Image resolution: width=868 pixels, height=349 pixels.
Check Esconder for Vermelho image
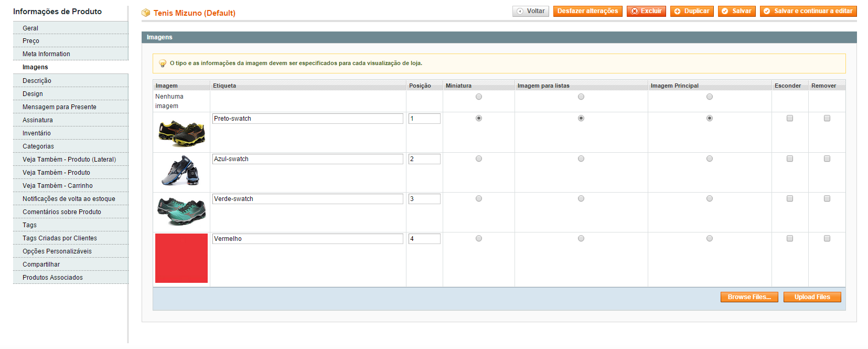pos(790,238)
